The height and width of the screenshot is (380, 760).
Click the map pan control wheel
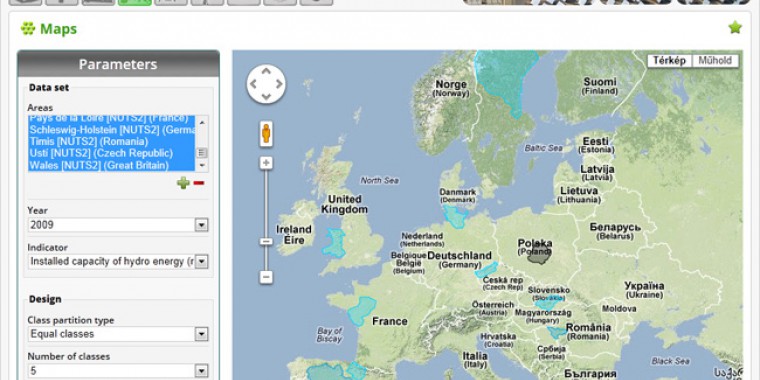point(266,84)
